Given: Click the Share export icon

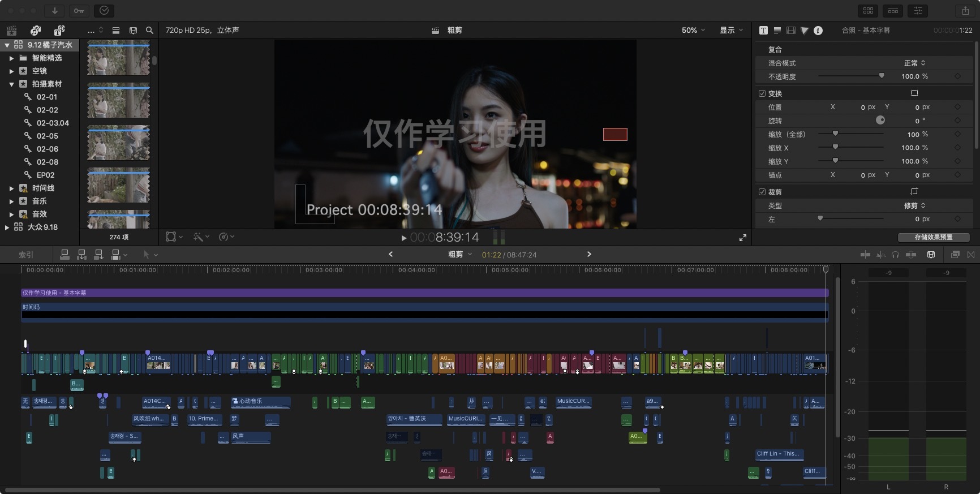Looking at the screenshot, I should [965, 10].
